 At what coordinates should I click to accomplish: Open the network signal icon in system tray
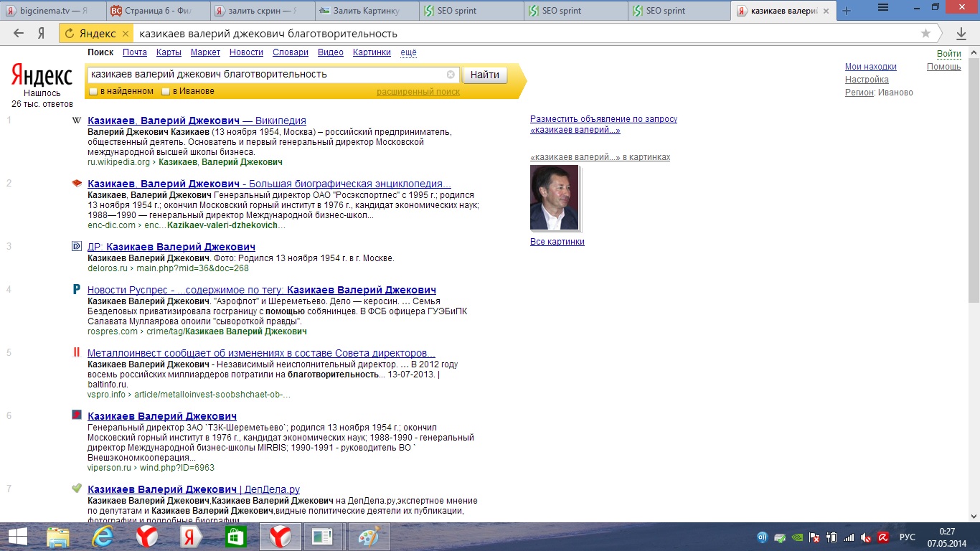[x=849, y=537]
